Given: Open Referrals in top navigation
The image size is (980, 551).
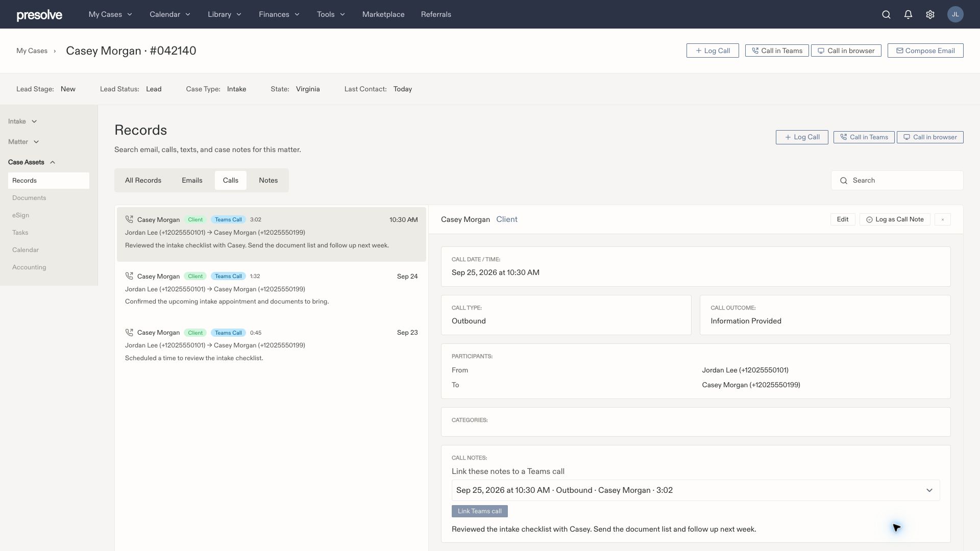Looking at the screenshot, I should coord(436,14).
